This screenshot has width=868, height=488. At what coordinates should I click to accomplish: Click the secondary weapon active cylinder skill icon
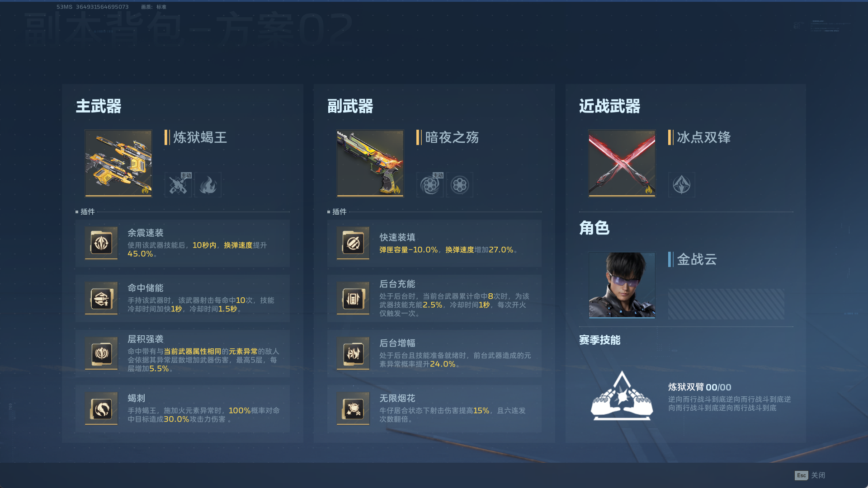tap(430, 185)
